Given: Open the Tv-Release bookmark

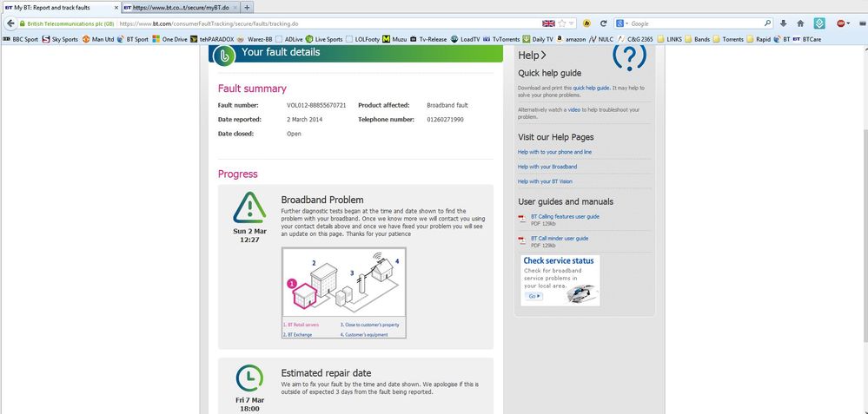Looking at the screenshot, I should pyautogui.click(x=428, y=39).
